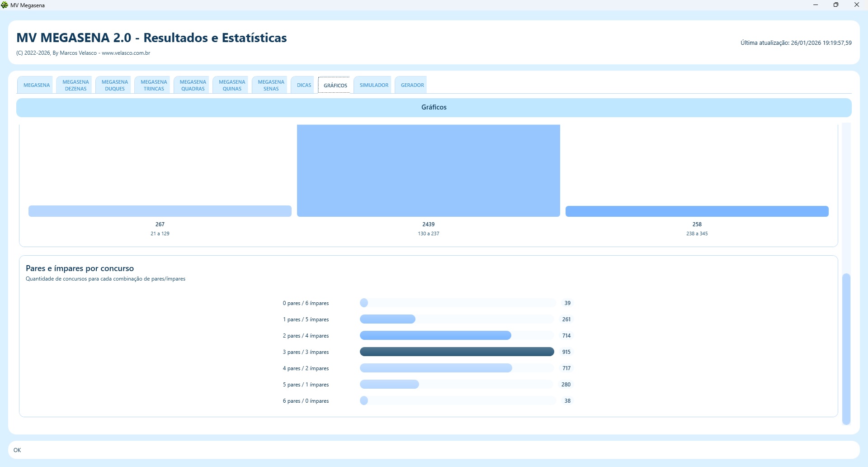This screenshot has height=467, width=868.
Task: Select the GRÁFICOS tab
Action: click(335, 85)
